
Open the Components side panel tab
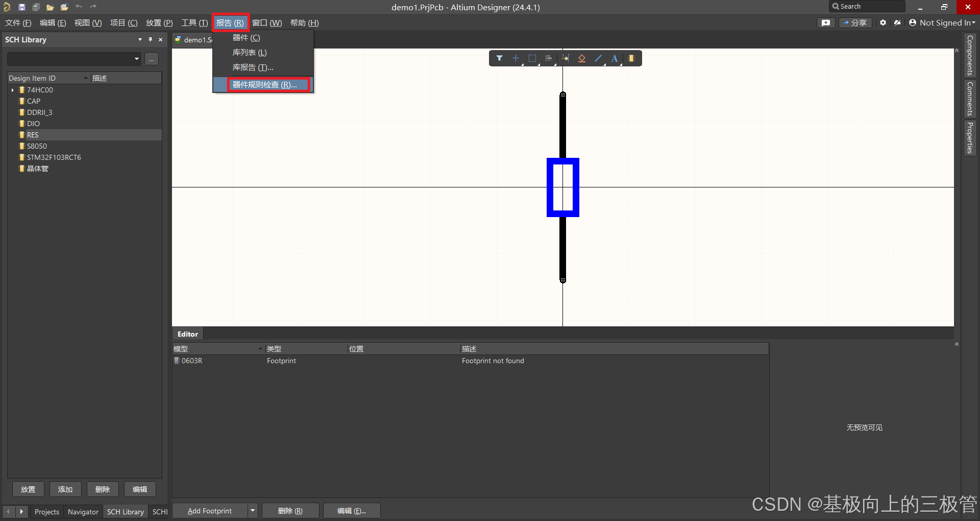point(970,56)
